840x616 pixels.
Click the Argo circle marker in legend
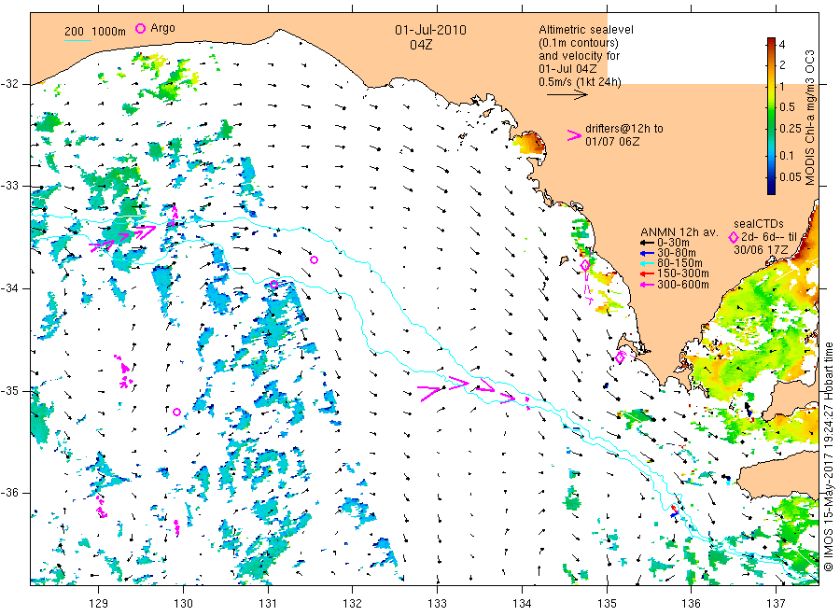[x=140, y=28]
